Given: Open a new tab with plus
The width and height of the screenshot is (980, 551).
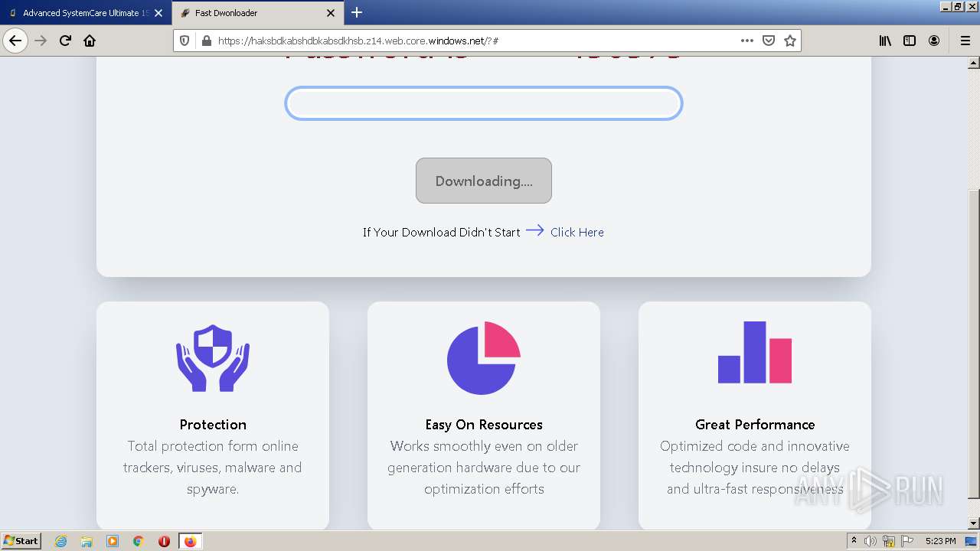Looking at the screenshot, I should (x=357, y=12).
